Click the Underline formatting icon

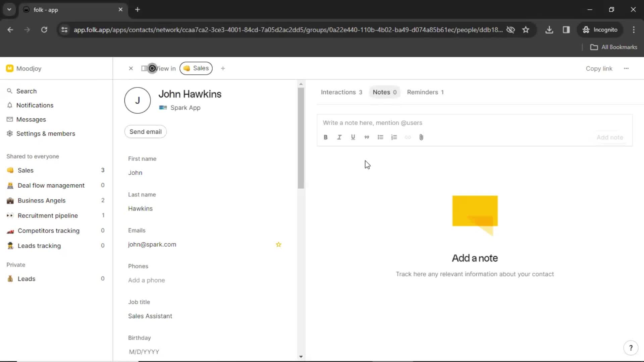(353, 137)
